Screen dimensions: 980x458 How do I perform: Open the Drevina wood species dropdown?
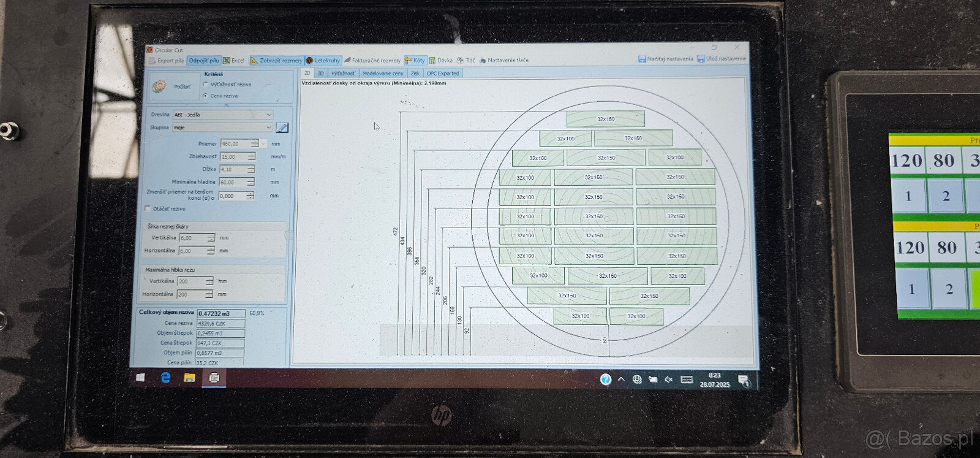[x=268, y=115]
